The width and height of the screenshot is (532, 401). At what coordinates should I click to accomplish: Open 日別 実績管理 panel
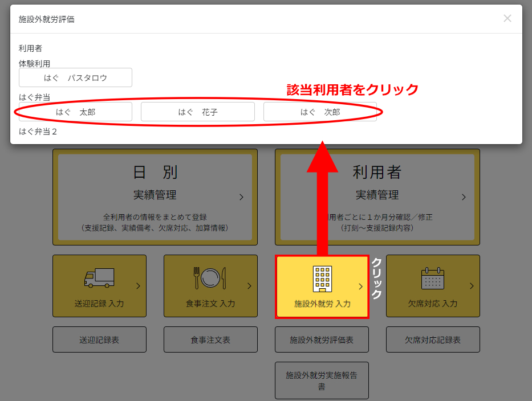click(155, 197)
